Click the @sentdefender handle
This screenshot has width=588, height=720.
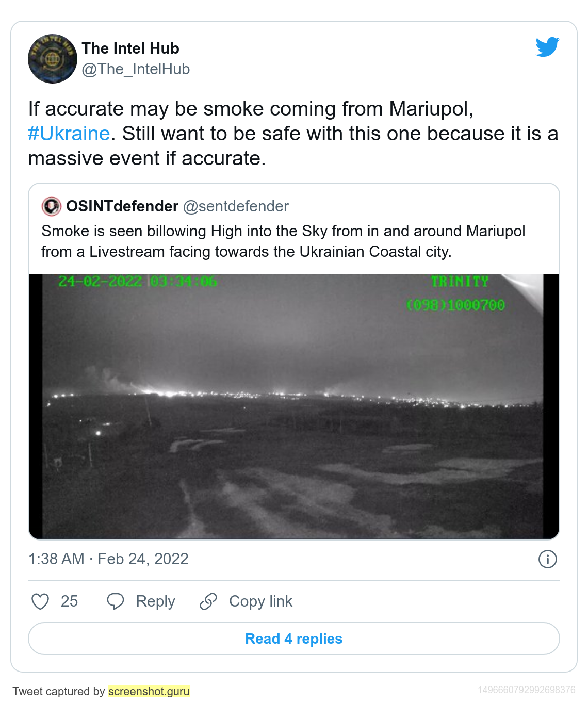236,206
